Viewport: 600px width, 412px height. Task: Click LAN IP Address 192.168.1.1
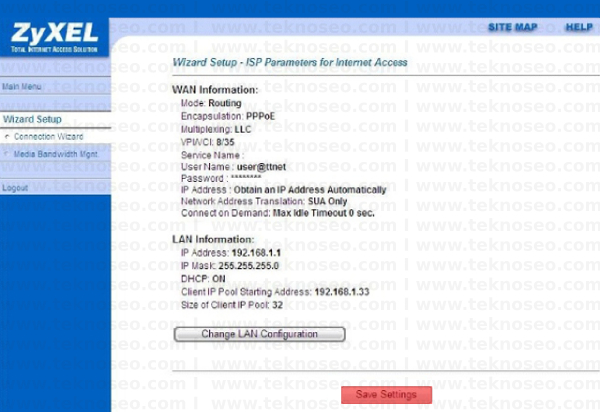231,253
